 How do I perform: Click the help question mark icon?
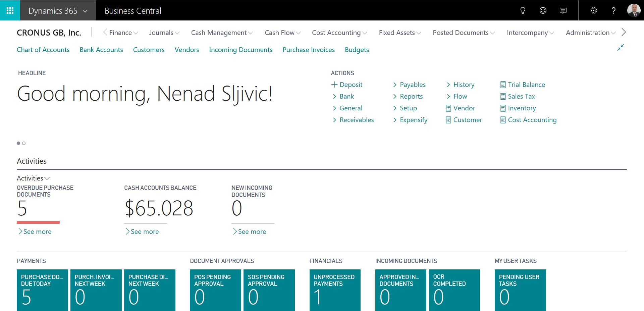613,11
